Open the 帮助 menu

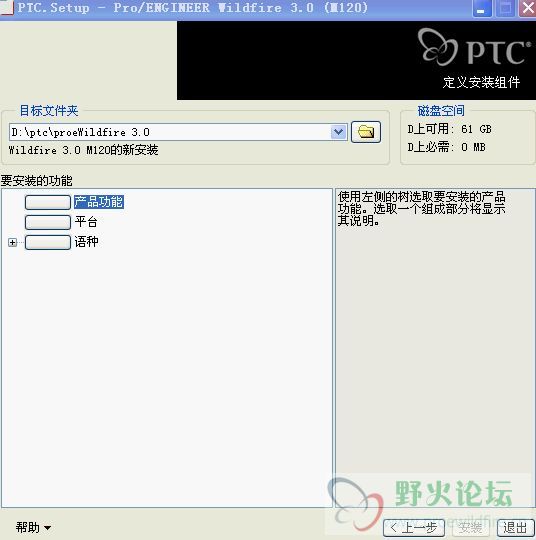tap(33, 527)
